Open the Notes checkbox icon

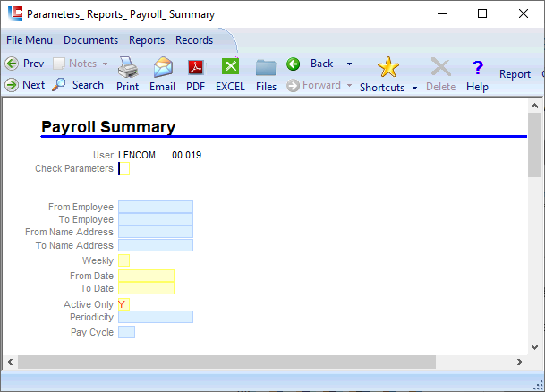click(59, 64)
